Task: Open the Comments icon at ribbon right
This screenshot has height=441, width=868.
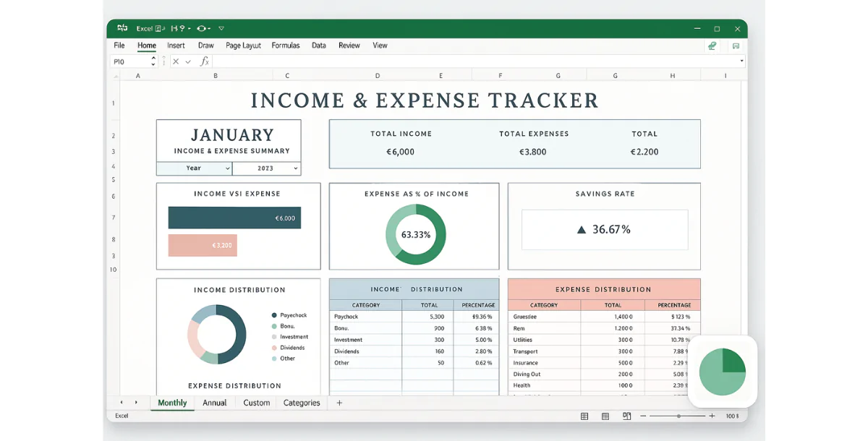Action: coord(736,46)
